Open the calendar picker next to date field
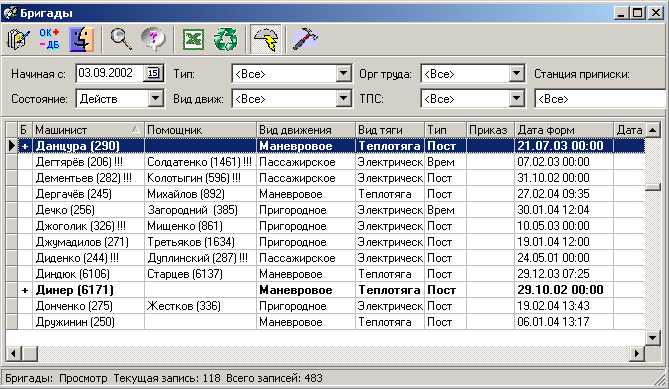The width and height of the screenshot is (669, 389). (x=153, y=73)
